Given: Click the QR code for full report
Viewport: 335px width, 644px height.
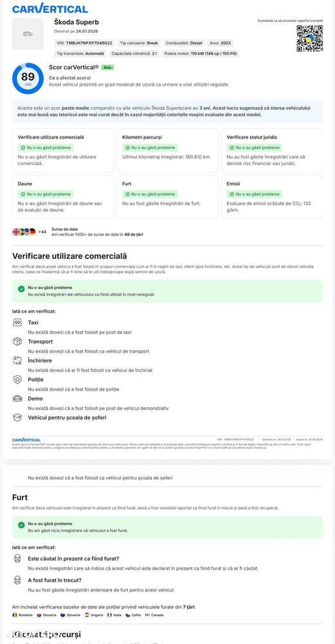Looking at the screenshot, I should tap(309, 39).
